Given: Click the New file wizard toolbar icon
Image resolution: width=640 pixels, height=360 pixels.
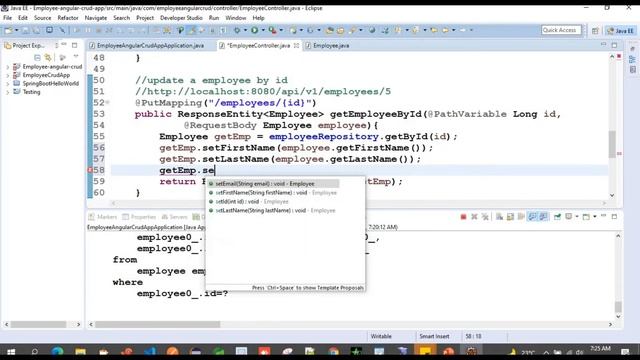Looking at the screenshot, I should click(8, 30).
